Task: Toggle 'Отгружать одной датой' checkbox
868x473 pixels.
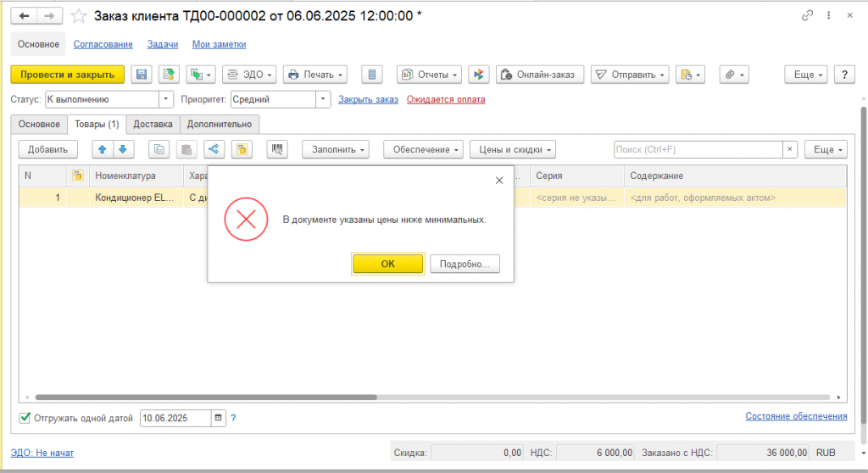Action: pyautogui.click(x=25, y=418)
